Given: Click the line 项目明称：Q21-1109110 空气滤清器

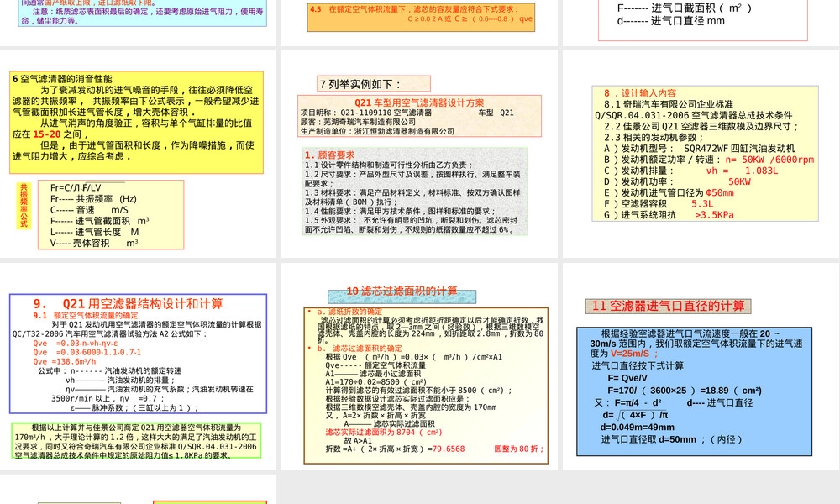Looking at the screenshot, I should (x=366, y=113).
